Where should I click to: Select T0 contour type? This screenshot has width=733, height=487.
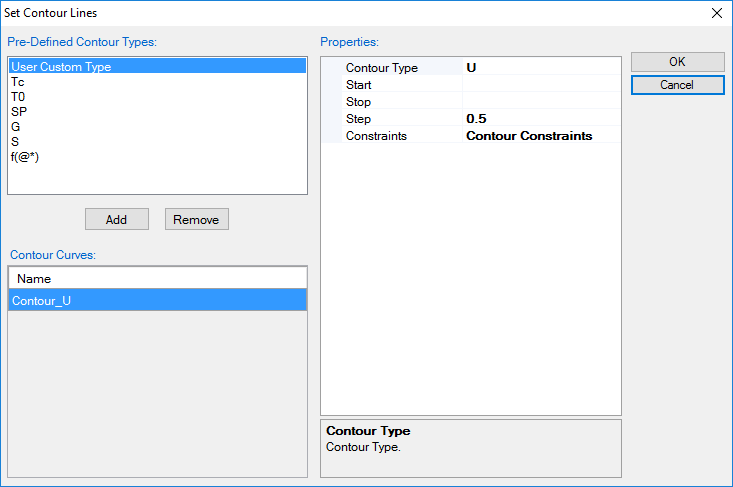[18, 97]
